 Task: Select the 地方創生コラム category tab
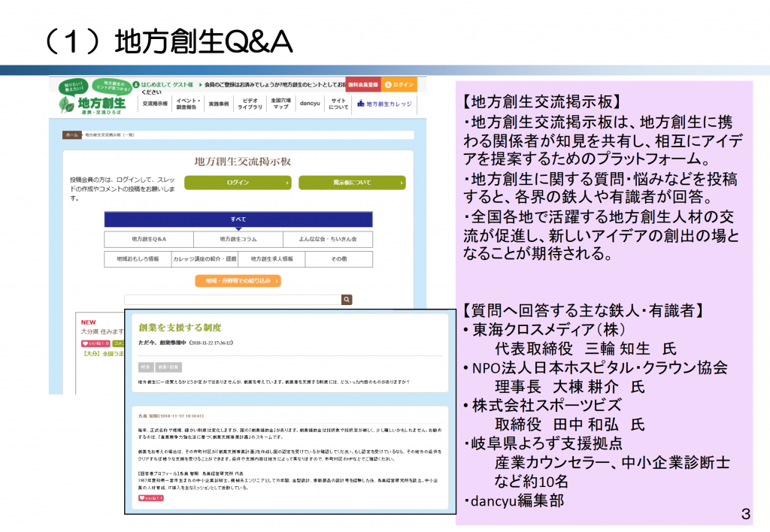238,239
